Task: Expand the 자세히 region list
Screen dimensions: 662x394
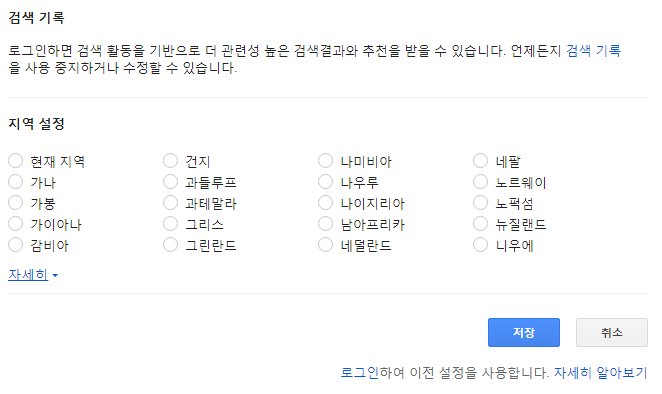Action: (x=33, y=275)
